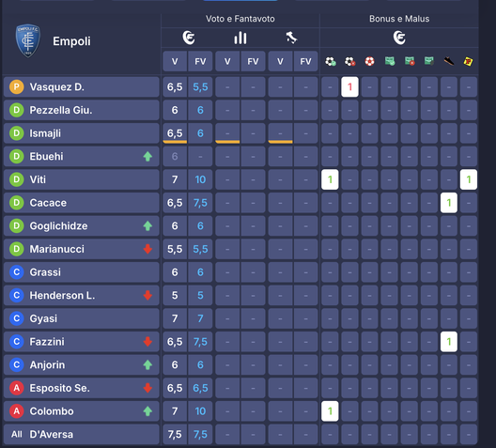Select coach D'Aversa's row
This screenshot has width=496, height=448.
pos(82,435)
